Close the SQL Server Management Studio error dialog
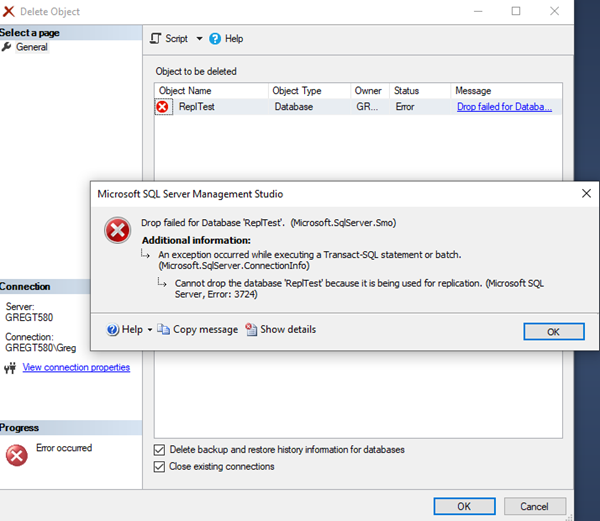Image resolution: width=600 pixels, height=521 pixels. tap(587, 194)
